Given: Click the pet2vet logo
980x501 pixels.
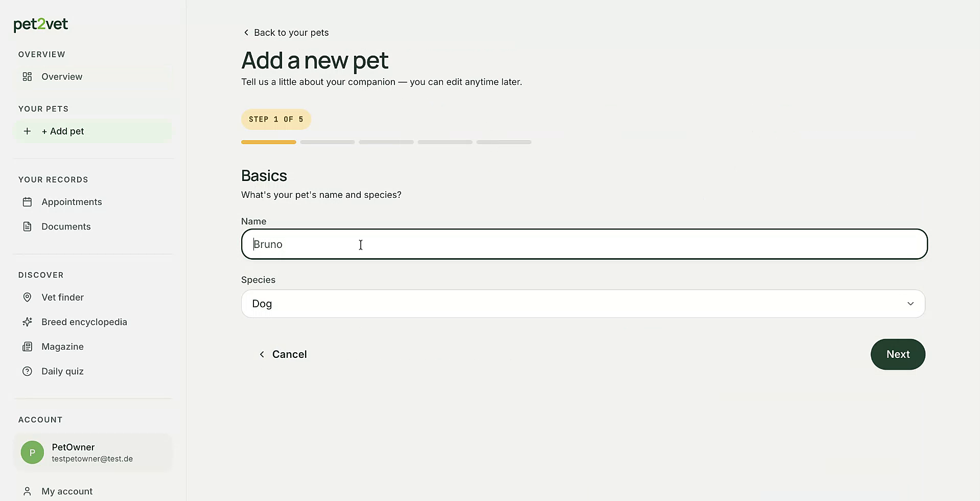Looking at the screenshot, I should click(x=40, y=25).
